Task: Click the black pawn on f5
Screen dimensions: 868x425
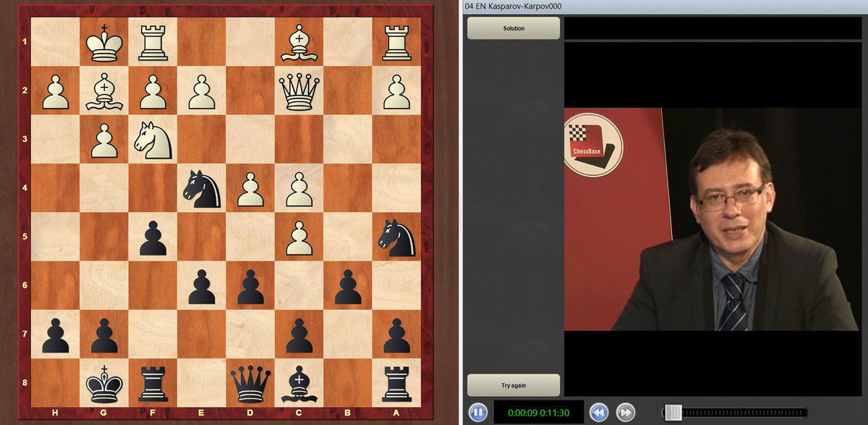Action: [x=153, y=237]
